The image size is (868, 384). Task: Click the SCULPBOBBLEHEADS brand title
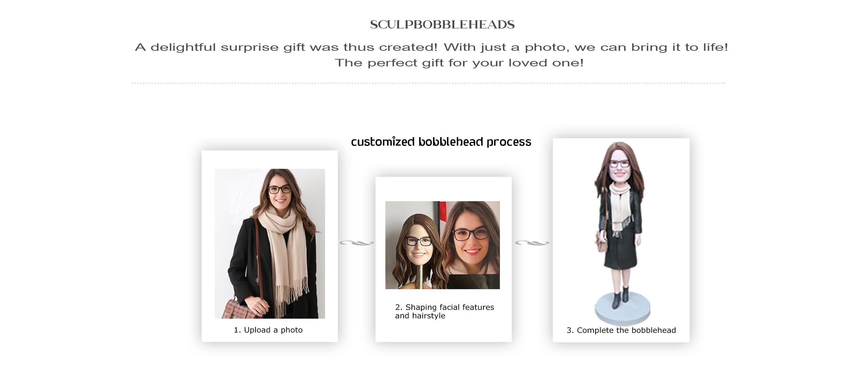point(442,24)
